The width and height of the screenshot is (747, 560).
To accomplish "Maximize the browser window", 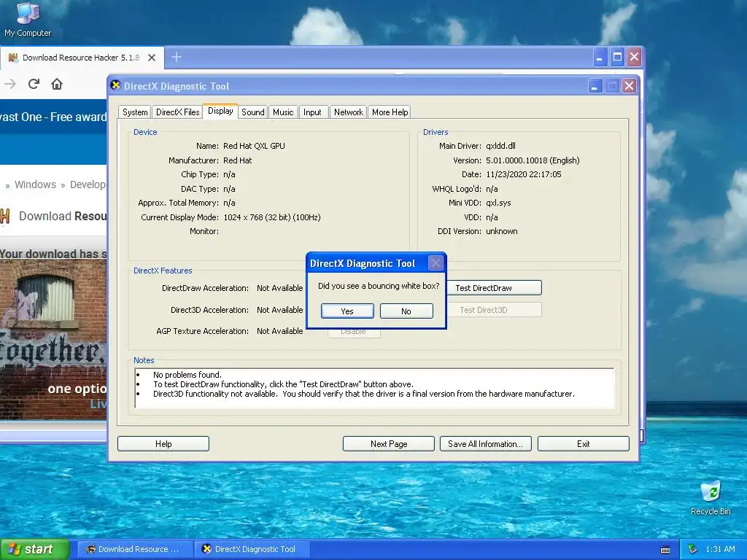I will (x=617, y=58).
